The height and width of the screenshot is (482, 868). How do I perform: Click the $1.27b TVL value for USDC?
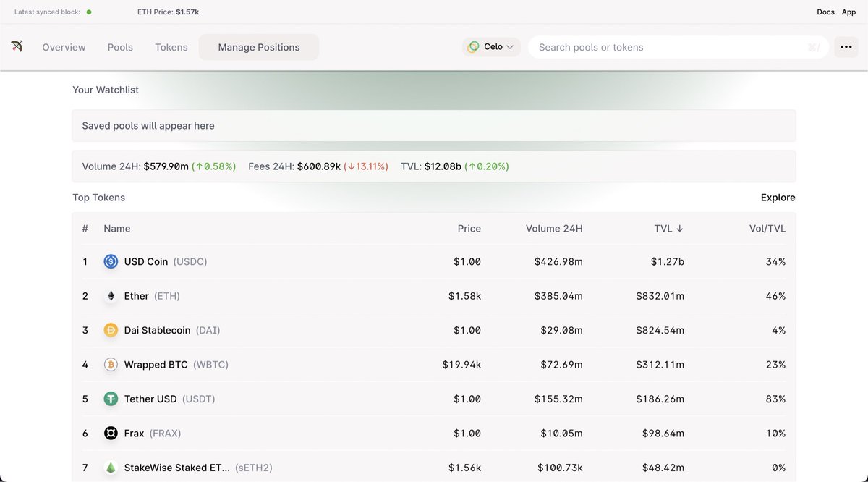coord(666,261)
